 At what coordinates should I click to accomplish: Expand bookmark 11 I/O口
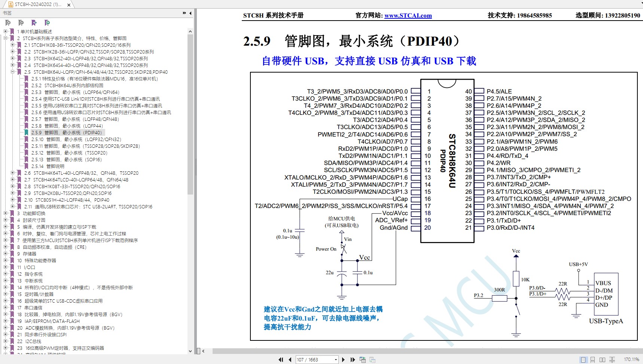pyautogui.click(x=6, y=267)
